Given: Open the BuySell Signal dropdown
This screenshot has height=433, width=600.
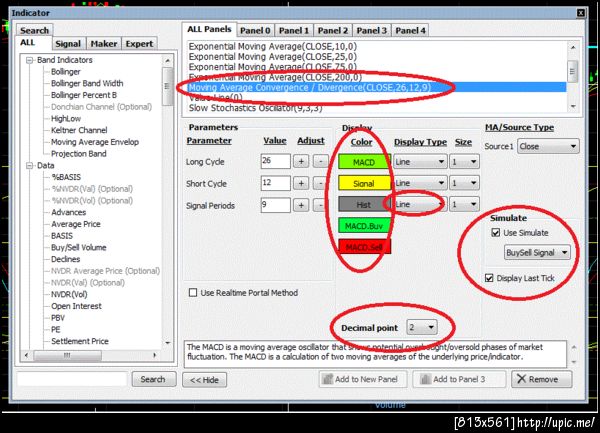Looking at the screenshot, I should (x=537, y=252).
